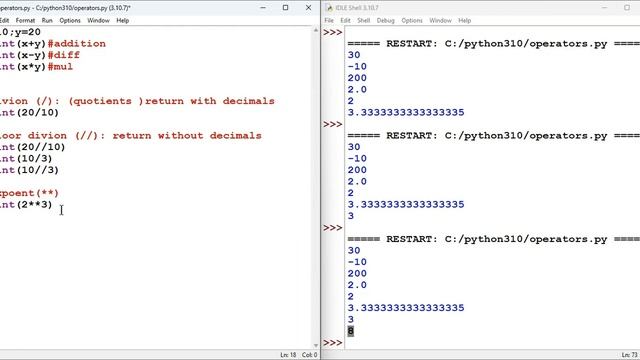
Task: Click the IDLE Shell Python icon in title bar
Action: pos(329,8)
